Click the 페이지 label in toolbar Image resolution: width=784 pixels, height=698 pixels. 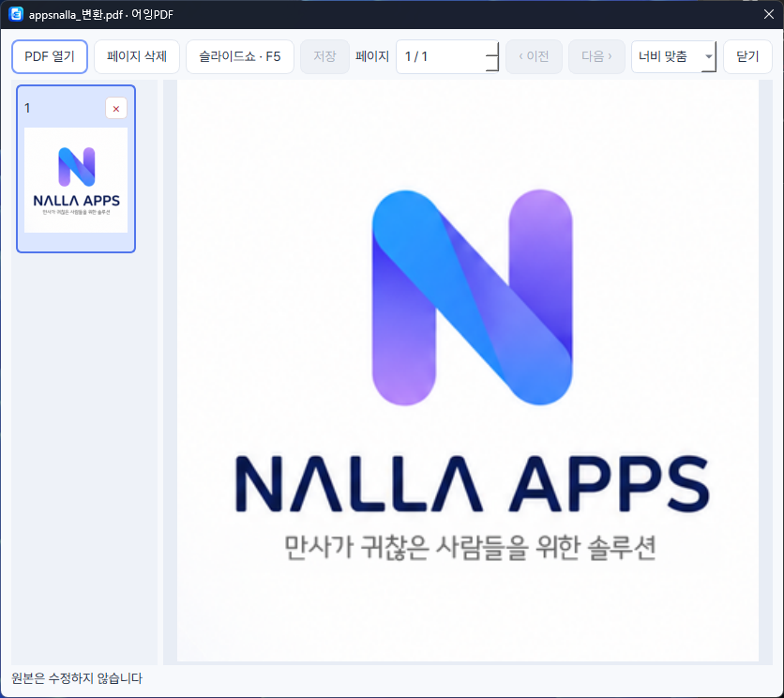coord(372,56)
